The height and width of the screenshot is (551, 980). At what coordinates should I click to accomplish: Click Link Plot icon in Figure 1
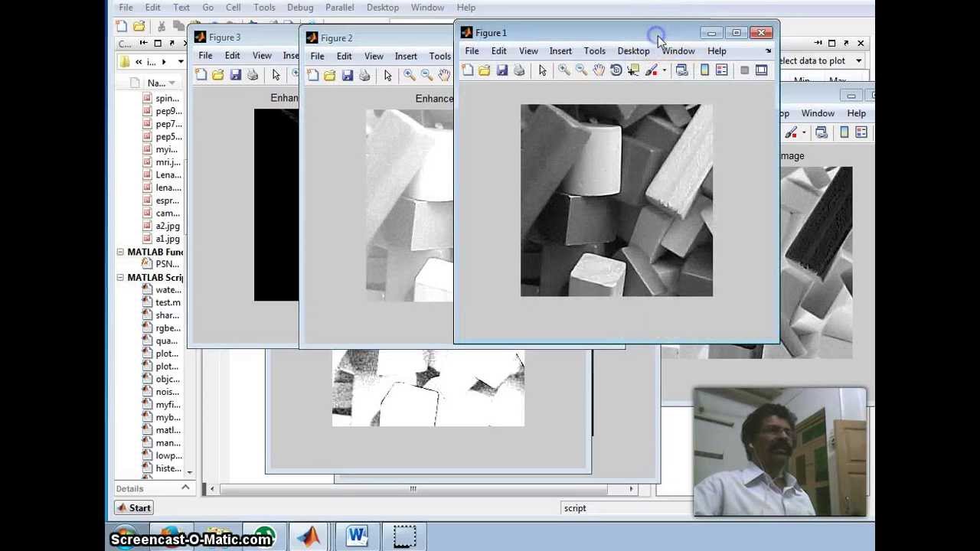pos(682,70)
